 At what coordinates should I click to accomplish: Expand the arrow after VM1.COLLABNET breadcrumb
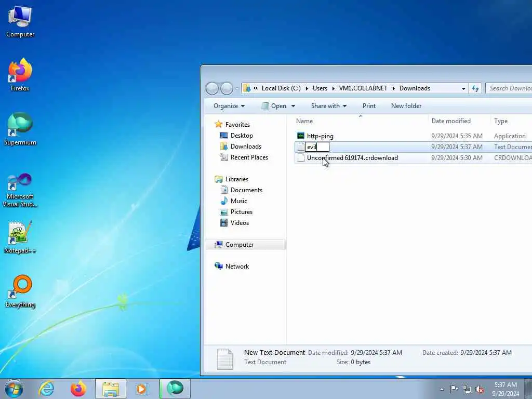tap(394, 88)
